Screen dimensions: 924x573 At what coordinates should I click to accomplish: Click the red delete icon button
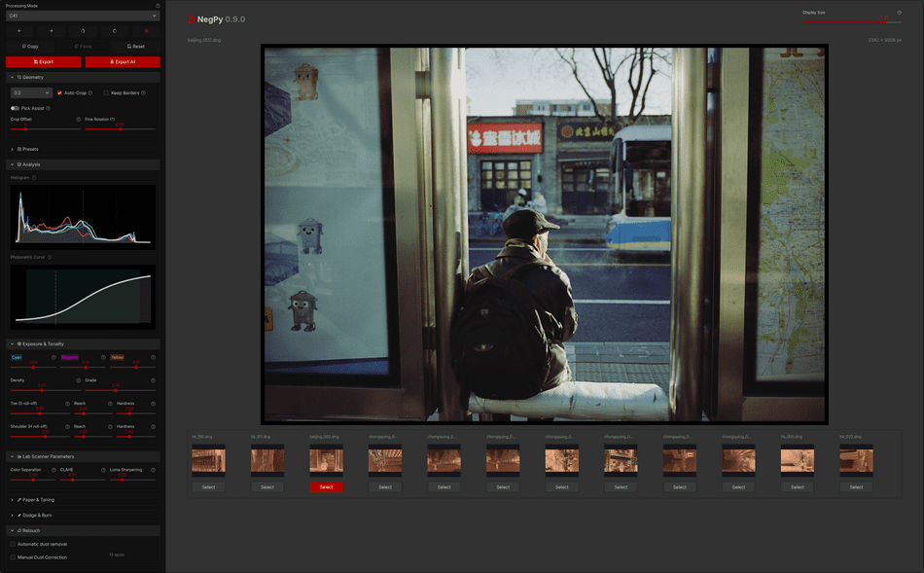point(145,31)
